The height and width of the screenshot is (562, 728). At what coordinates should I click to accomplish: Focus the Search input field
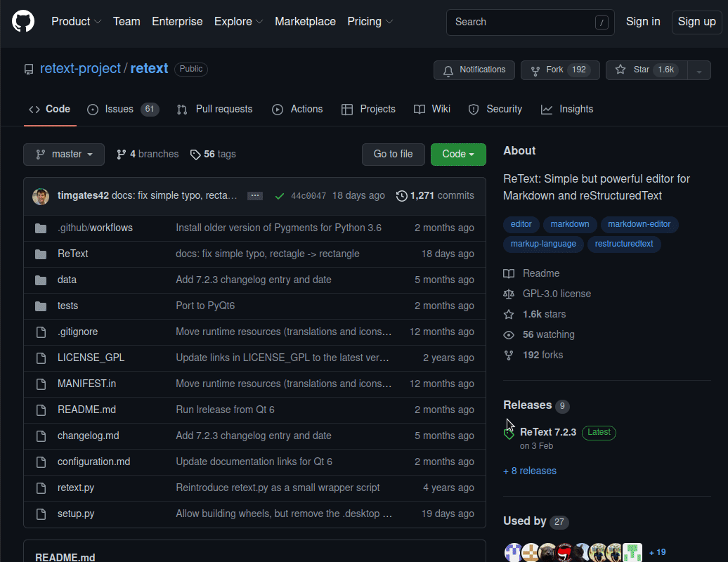[531, 22]
